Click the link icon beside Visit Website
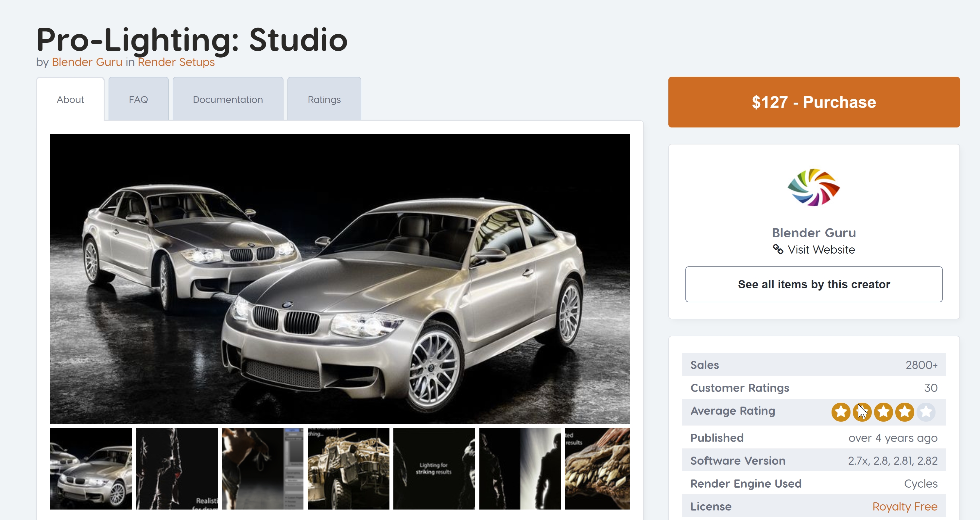 (778, 249)
